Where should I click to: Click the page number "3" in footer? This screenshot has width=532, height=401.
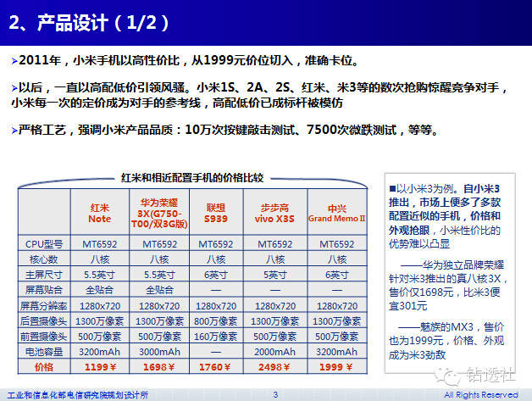point(275,394)
